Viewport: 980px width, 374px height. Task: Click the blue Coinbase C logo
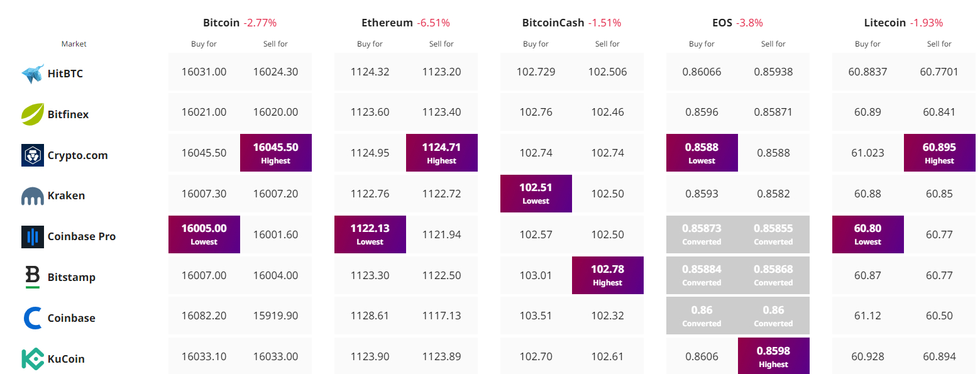pos(33,318)
